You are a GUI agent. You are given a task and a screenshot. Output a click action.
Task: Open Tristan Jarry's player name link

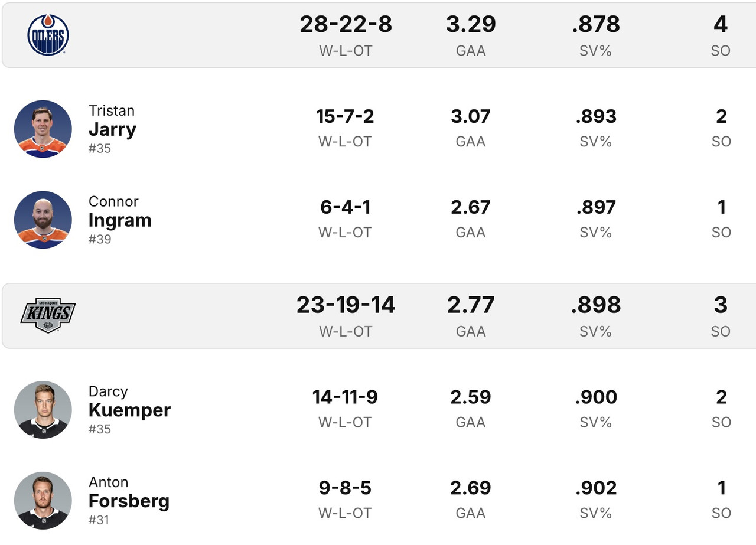(112, 129)
